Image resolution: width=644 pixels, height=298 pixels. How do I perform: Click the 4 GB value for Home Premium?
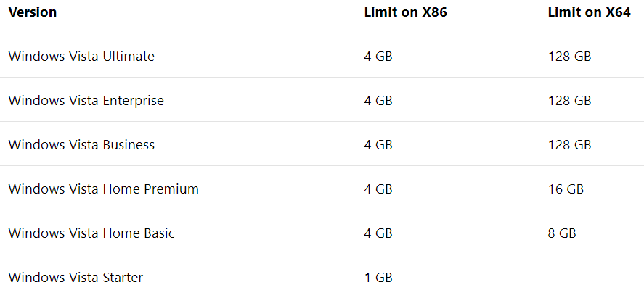point(378,189)
